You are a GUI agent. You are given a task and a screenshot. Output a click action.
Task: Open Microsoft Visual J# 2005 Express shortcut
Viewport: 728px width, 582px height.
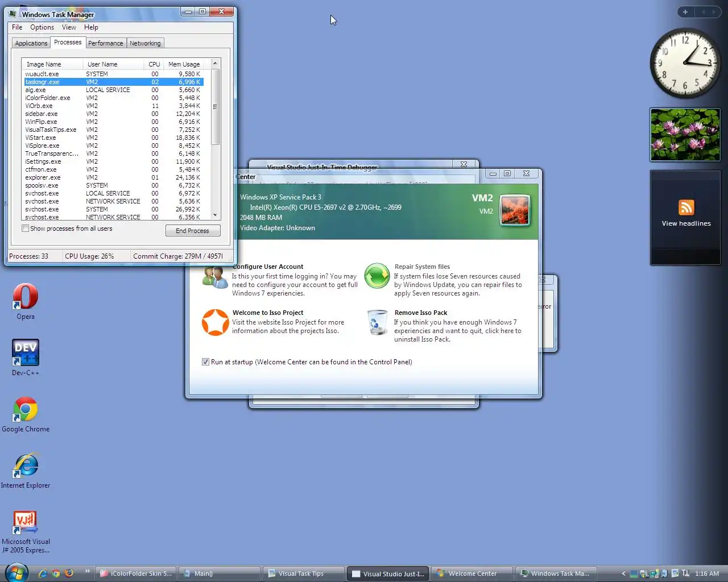[25, 531]
